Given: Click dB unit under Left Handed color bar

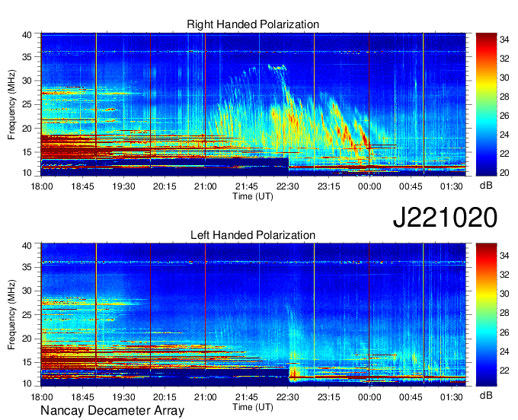Looking at the screenshot, I should pyautogui.click(x=486, y=396).
